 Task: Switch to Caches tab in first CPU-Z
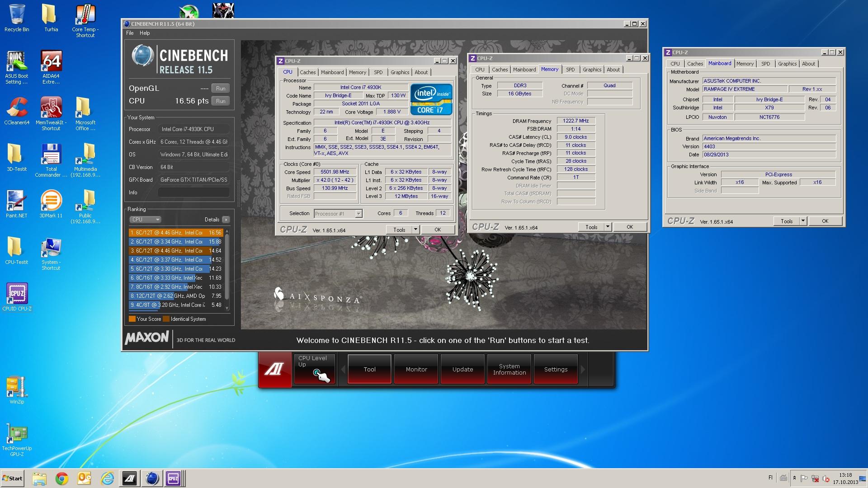(307, 72)
